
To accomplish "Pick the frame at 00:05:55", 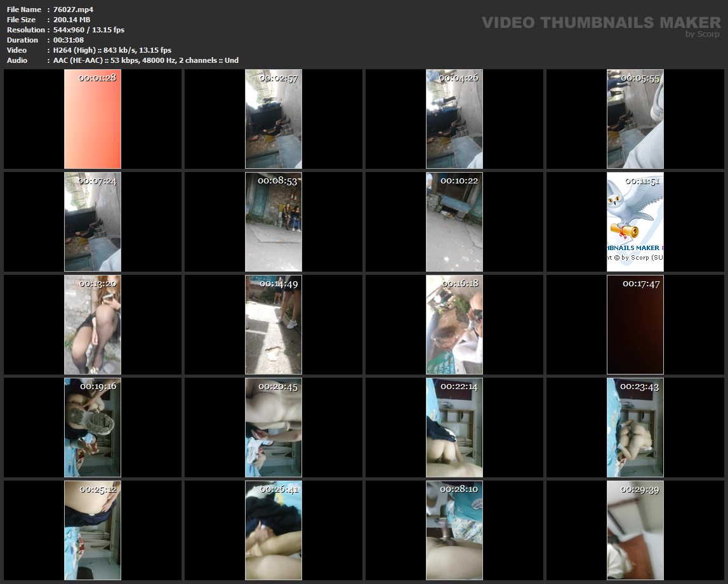I will point(635,119).
